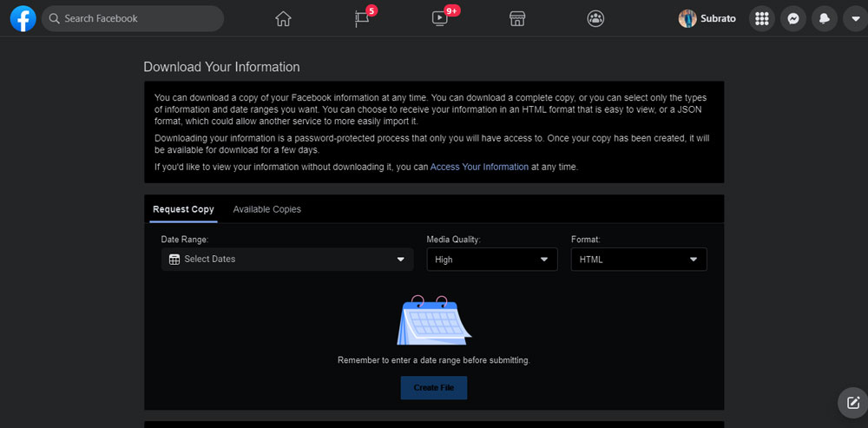Follow the Access Your Information link
Viewport: 868px width, 428px height.
tap(479, 167)
